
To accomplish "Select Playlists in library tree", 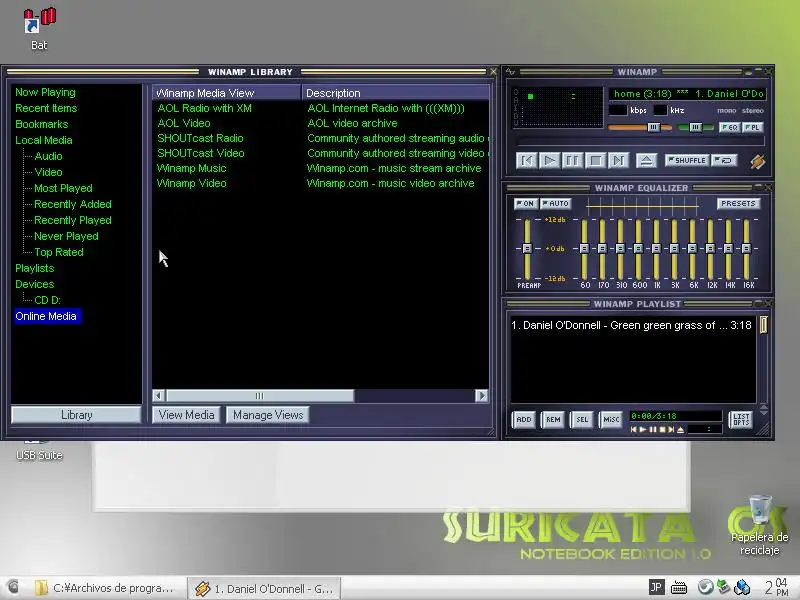I will point(34,268).
